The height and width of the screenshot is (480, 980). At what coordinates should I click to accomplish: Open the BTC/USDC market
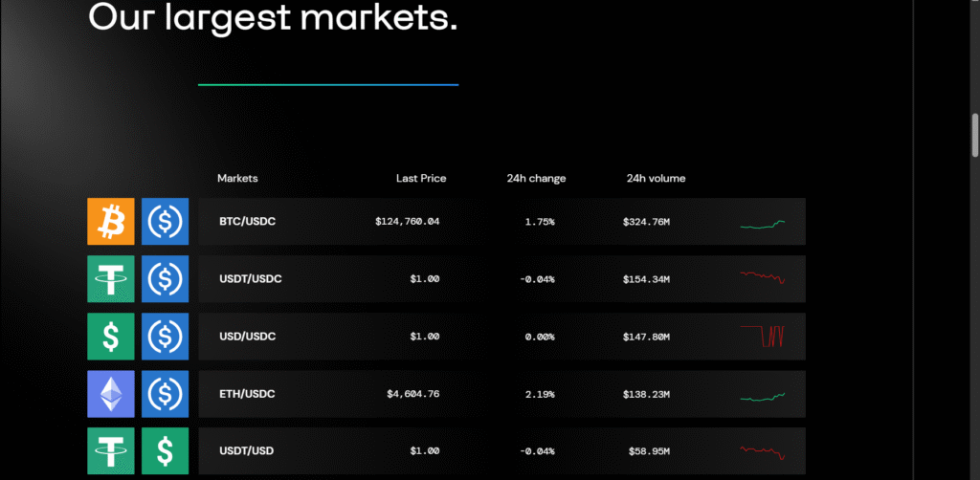point(247,222)
